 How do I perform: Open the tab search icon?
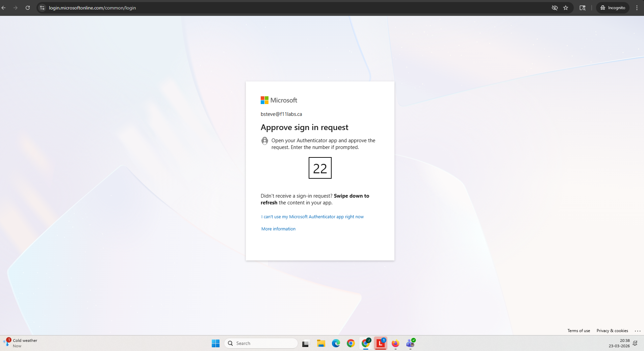pyautogui.click(x=583, y=8)
